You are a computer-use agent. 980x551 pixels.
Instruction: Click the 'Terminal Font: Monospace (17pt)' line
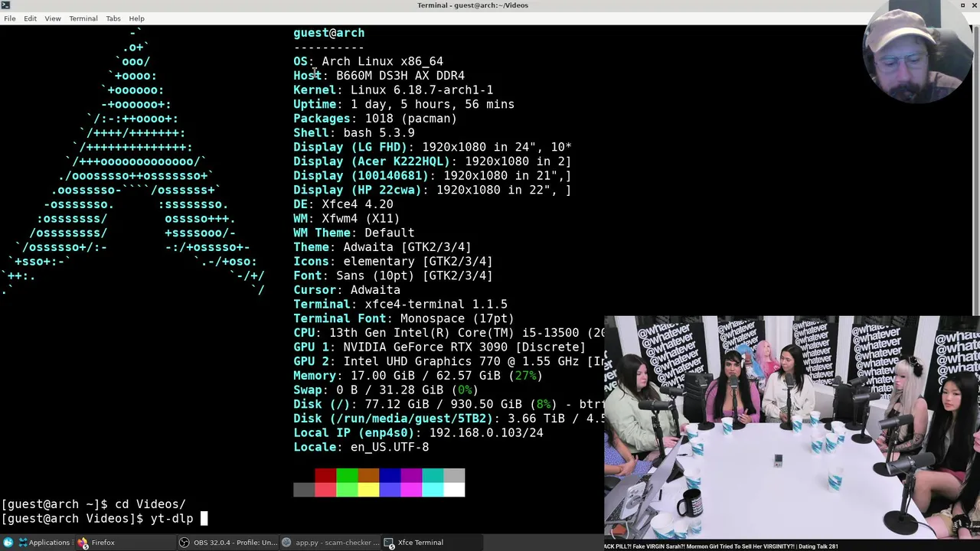click(x=403, y=318)
